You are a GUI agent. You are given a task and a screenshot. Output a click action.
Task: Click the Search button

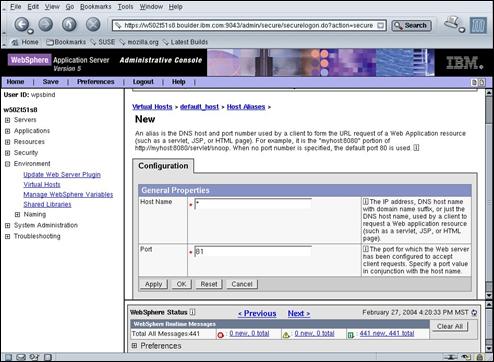click(411, 25)
